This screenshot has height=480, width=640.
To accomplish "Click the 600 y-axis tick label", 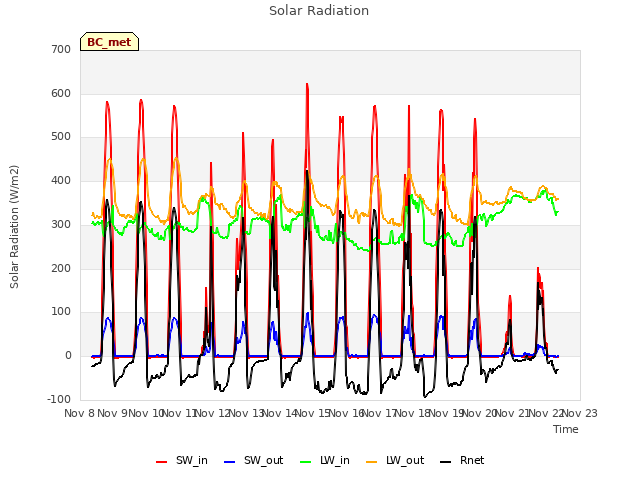I will 61,93.
